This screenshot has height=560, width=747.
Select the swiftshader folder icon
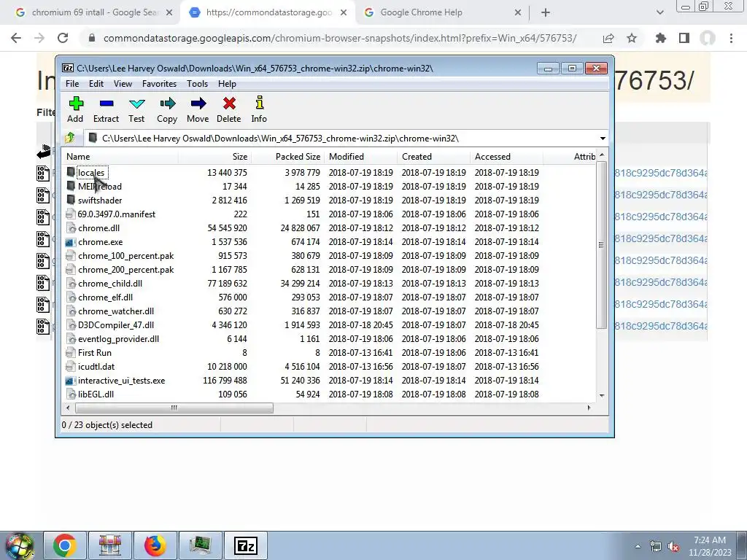click(71, 200)
